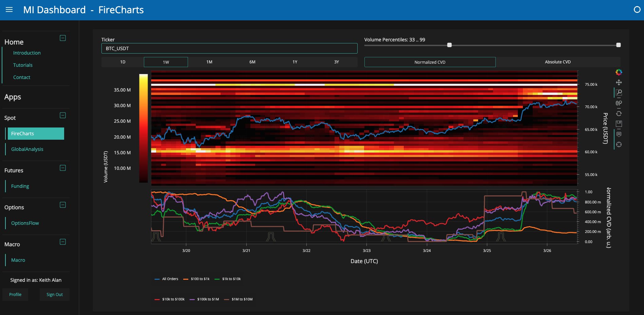Image resolution: width=644 pixels, height=315 pixels.
Task: Collapse the Spot section
Action: coord(63,115)
